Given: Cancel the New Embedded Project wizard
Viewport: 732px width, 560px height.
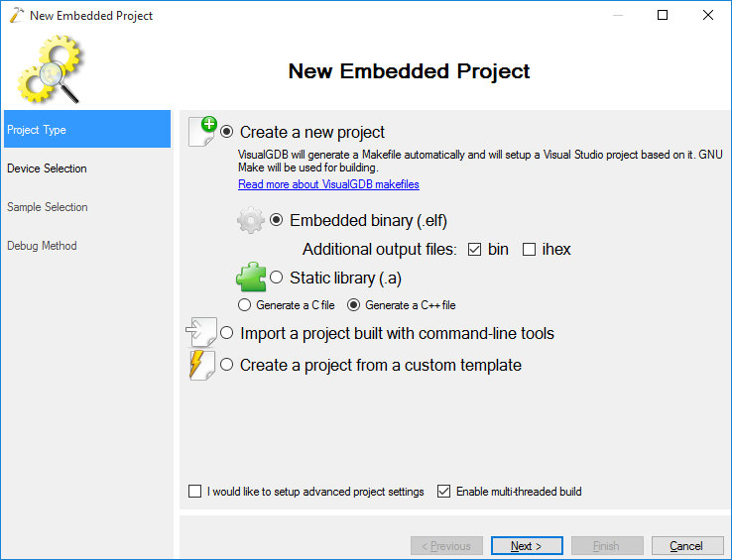Looking at the screenshot, I should (686, 546).
